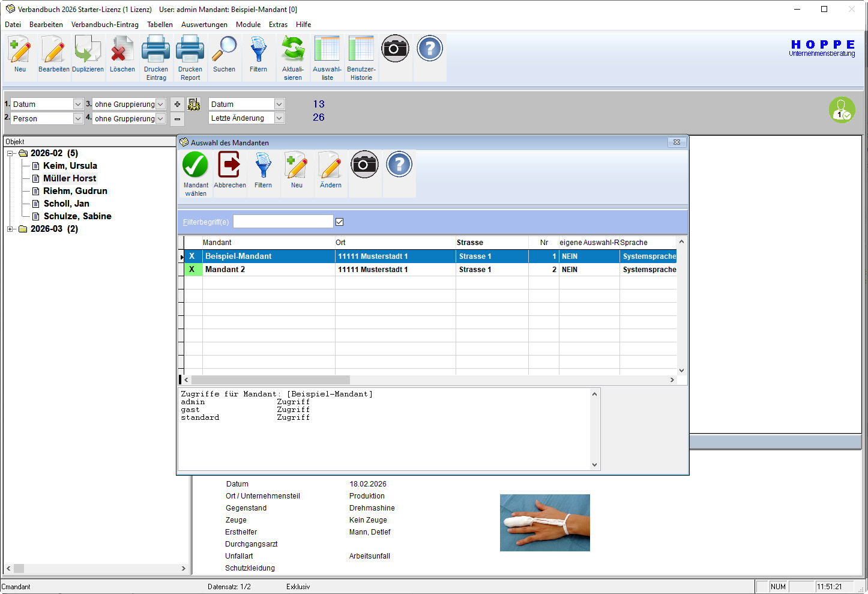This screenshot has height=594, width=868.
Task: Click the Ändern pencil icon in dialog
Action: point(330,166)
